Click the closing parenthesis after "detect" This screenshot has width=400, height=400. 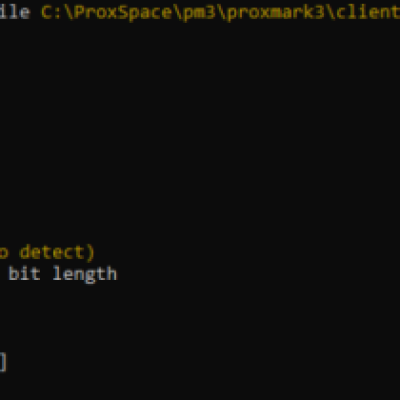tap(90, 253)
